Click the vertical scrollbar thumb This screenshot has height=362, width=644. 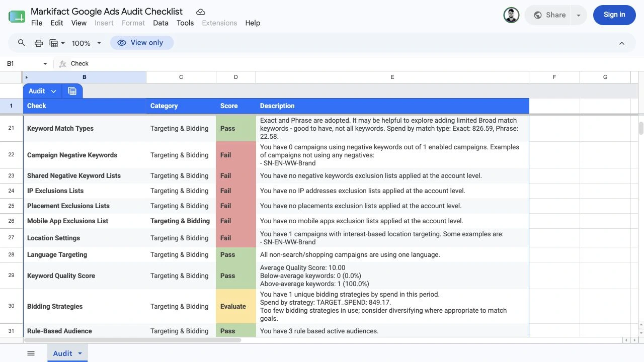tap(641, 128)
